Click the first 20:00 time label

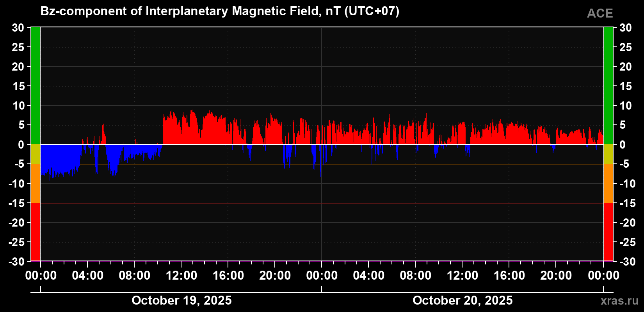tap(275, 275)
